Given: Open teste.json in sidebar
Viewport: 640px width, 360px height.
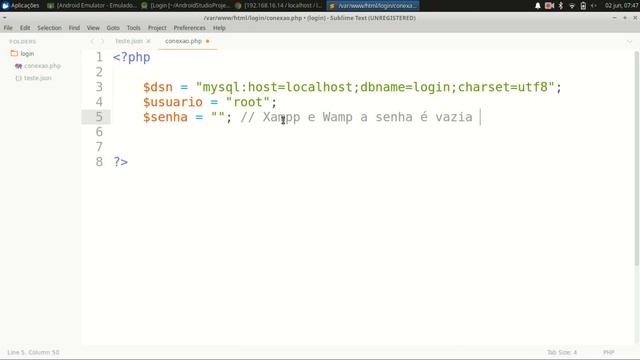Looking at the screenshot, I should click(x=38, y=78).
